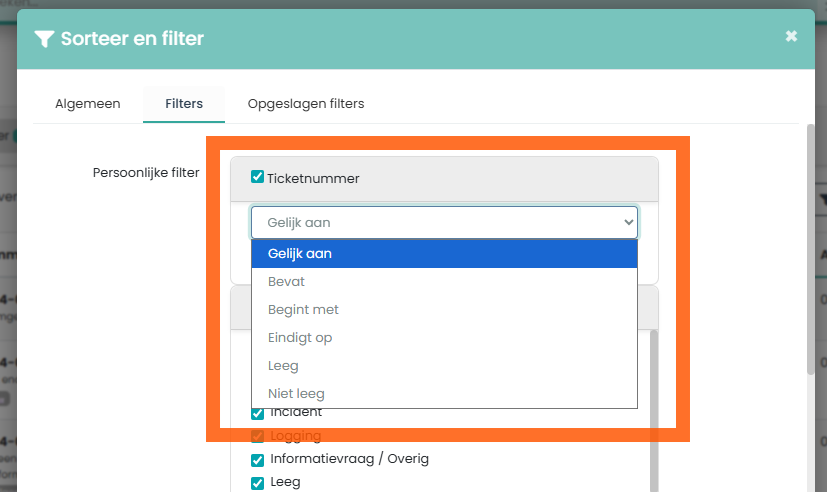Switch to the Algemeen tab
The height and width of the screenshot is (492, 827).
pos(88,103)
